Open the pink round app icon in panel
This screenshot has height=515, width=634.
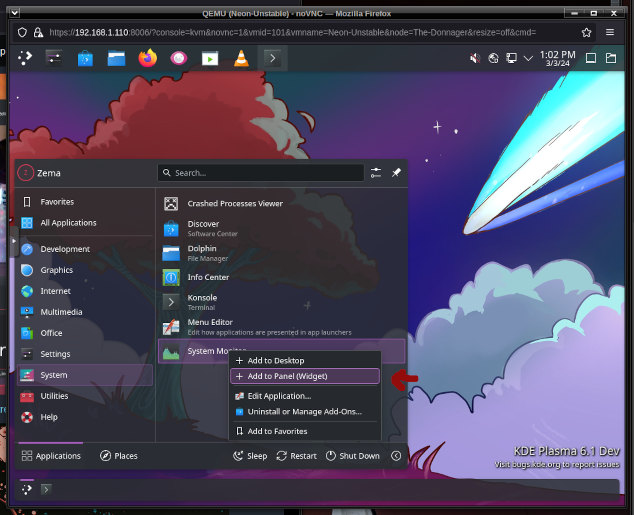179,59
